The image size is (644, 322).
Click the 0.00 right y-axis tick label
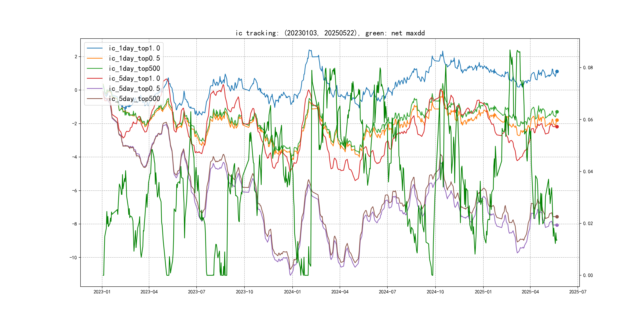(588, 275)
